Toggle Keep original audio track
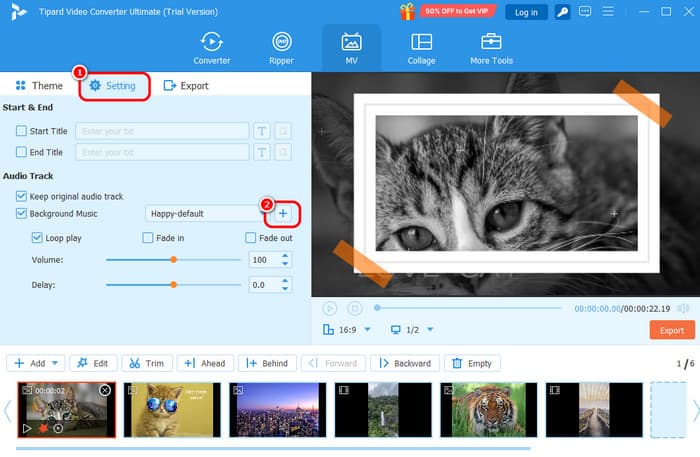Image resolution: width=700 pixels, height=457 pixels. [22, 196]
